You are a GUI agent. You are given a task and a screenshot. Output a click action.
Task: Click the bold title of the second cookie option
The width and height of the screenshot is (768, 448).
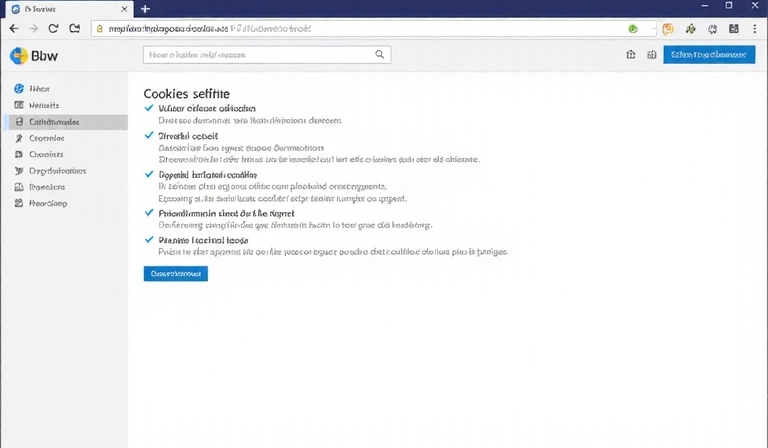pyautogui.click(x=189, y=136)
